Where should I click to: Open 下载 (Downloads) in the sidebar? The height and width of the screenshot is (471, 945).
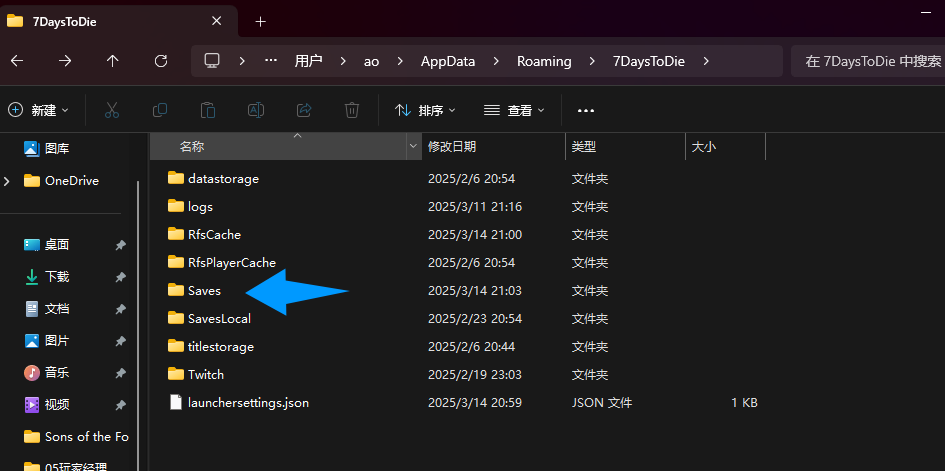pyautogui.click(x=57, y=277)
